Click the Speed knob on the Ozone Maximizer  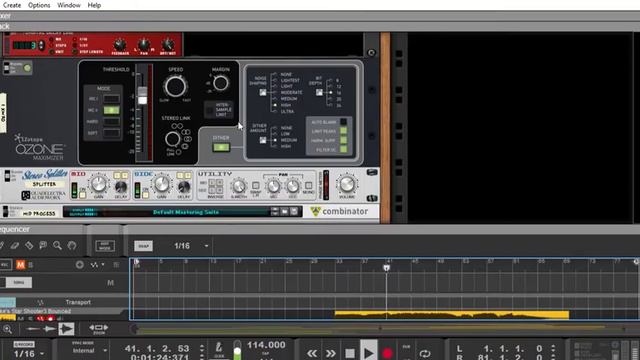[176, 87]
